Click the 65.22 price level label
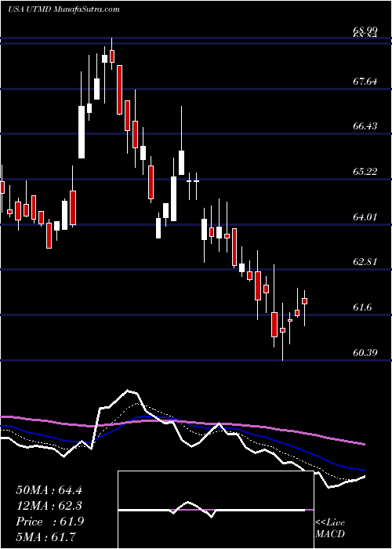This screenshot has height=549, width=392. coord(365,172)
